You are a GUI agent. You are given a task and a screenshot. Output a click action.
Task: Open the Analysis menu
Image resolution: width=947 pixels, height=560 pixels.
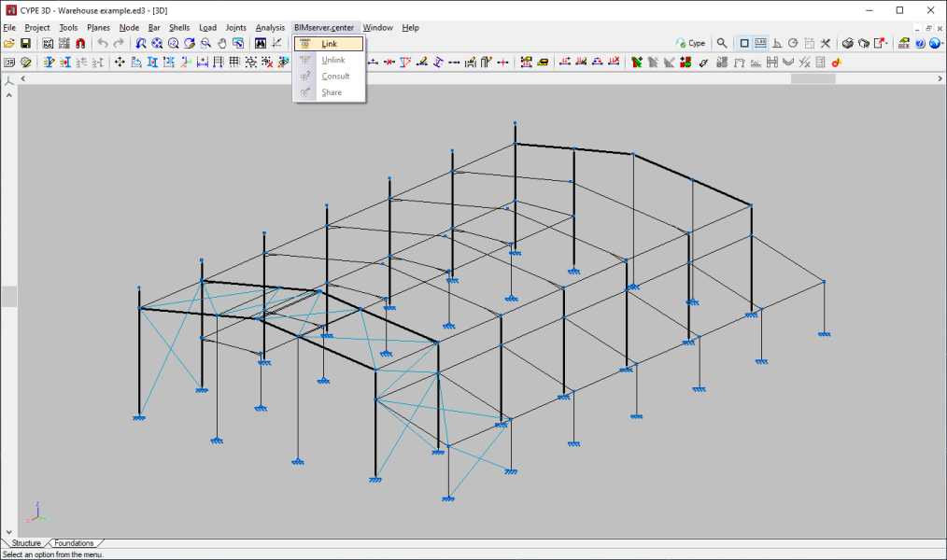click(270, 28)
